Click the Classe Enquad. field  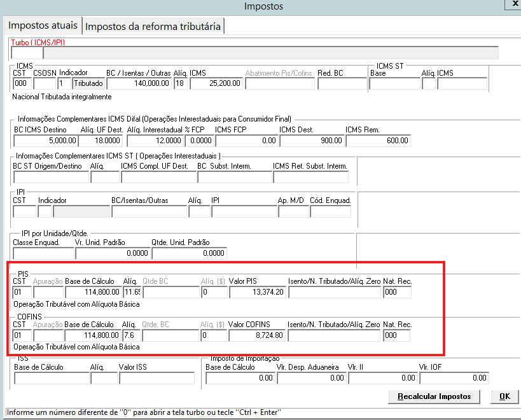click(x=43, y=253)
